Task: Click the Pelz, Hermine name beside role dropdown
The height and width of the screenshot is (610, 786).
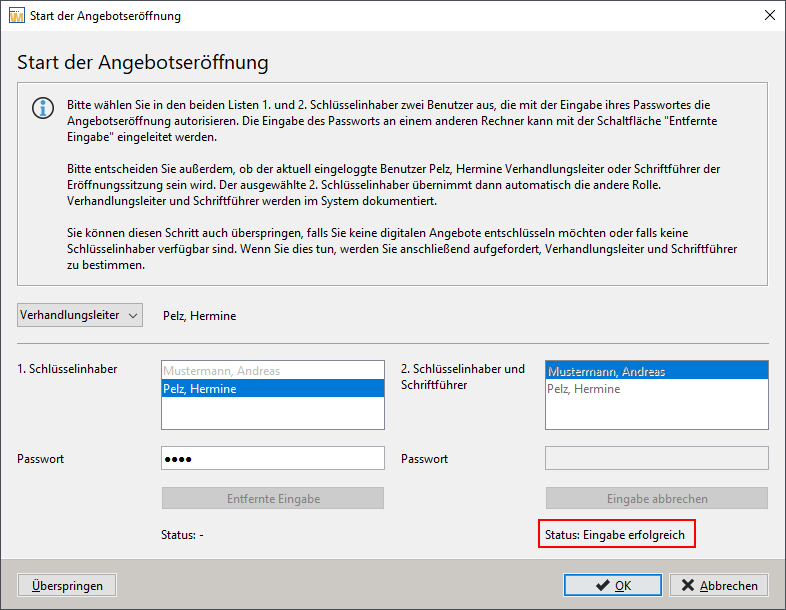Action: tap(200, 316)
